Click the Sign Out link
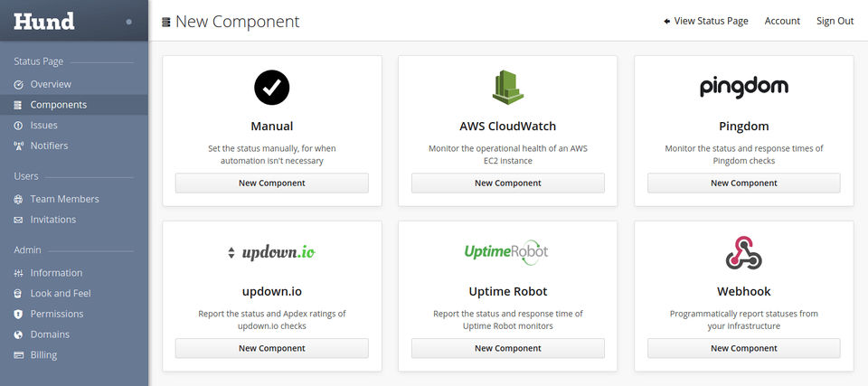This screenshot has height=386, width=868. [x=835, y=21]
